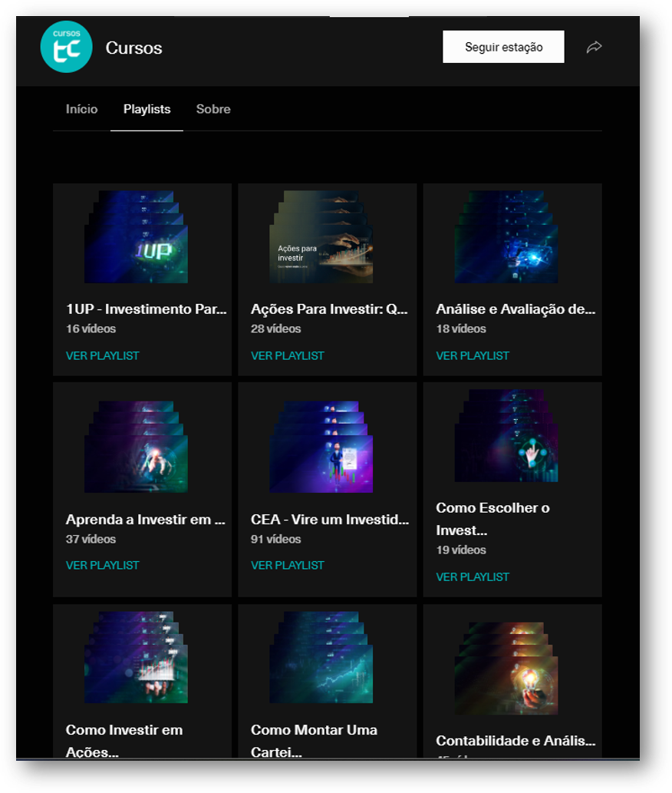Click VER PLAYLIST under Ações Para Investir
This screenshot has height=793, width=672.
(x=288, y=356)
